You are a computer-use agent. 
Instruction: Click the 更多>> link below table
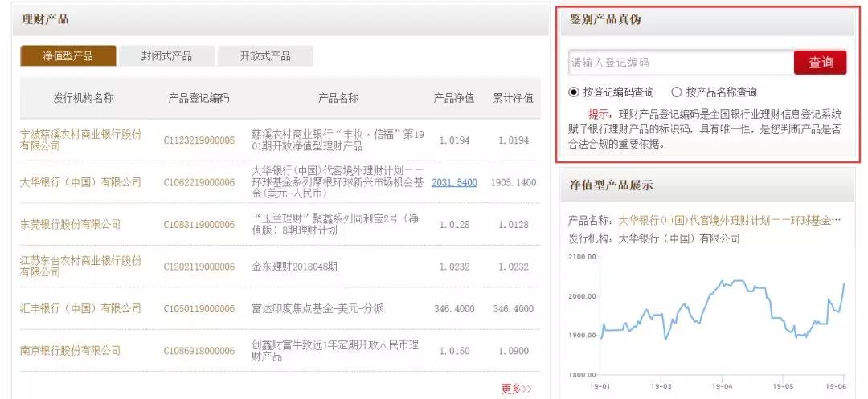(517, 389)
